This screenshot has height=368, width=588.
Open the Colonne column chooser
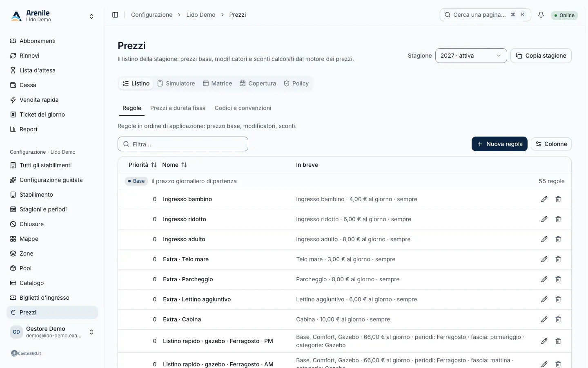point(551,144)
